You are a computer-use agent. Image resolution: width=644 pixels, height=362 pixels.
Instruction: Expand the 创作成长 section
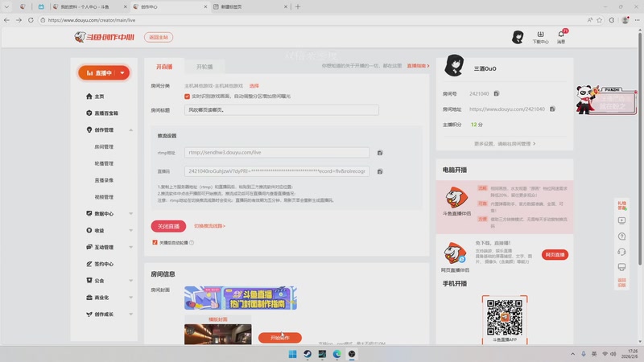(131, 315)
